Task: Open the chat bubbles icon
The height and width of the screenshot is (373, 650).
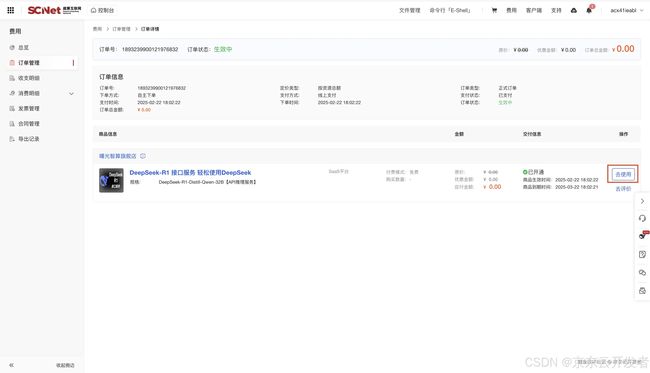Action: [x=642, y=273]
